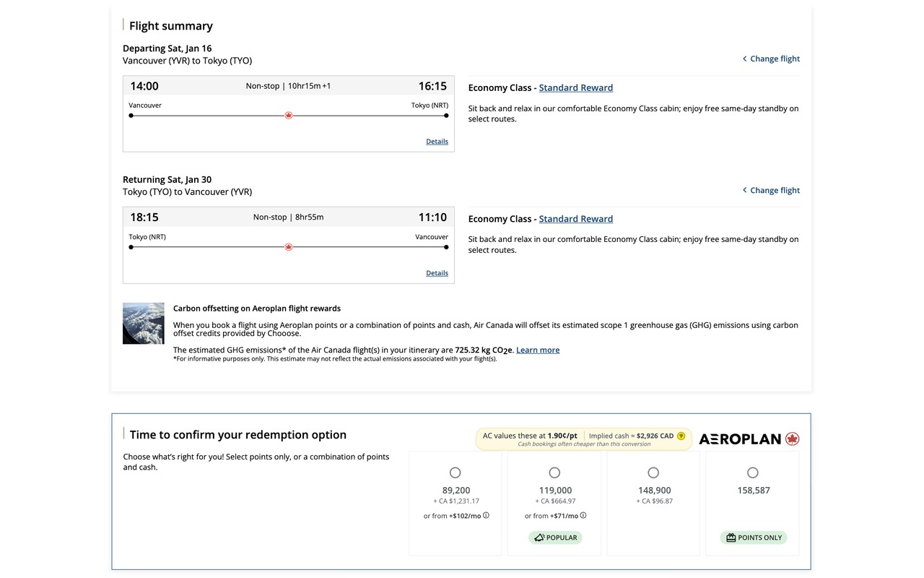Click the 'Departing Sat, Jan 16' heading

pos(167,48)
